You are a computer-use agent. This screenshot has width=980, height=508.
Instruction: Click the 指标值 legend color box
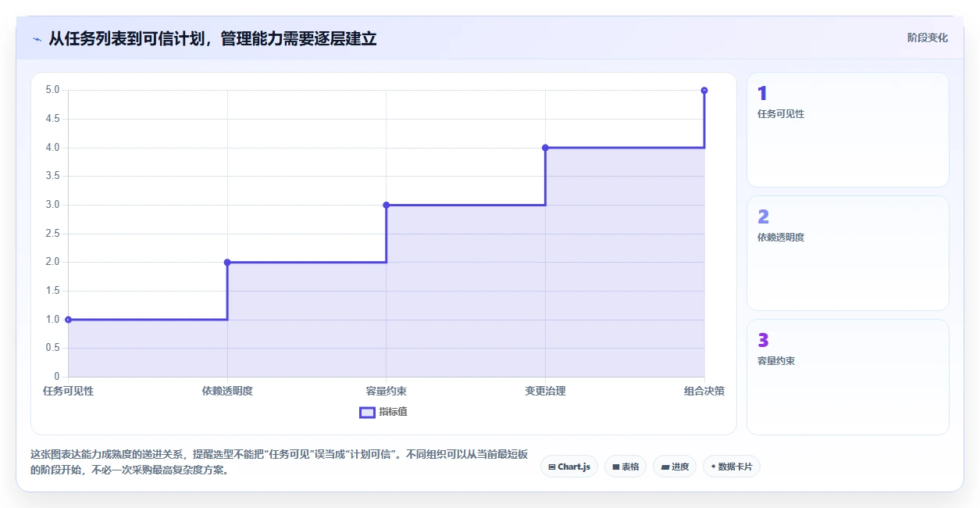tap(367, 412)
